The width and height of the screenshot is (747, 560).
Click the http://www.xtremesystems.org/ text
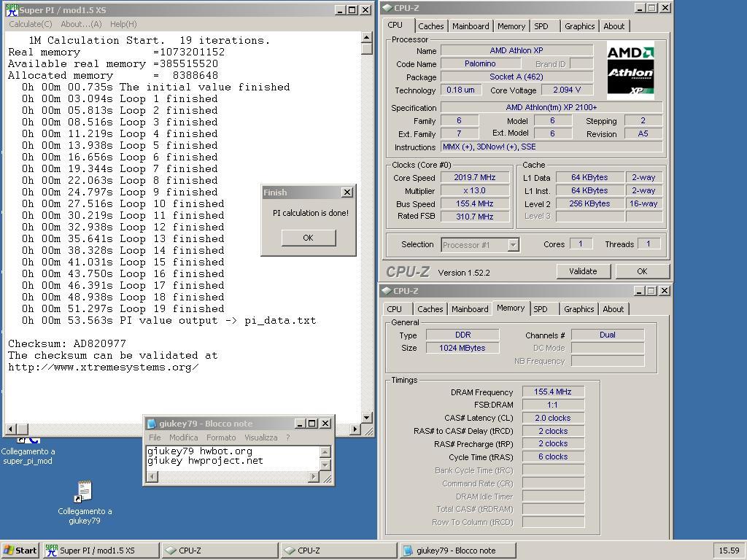coord(103,367)
